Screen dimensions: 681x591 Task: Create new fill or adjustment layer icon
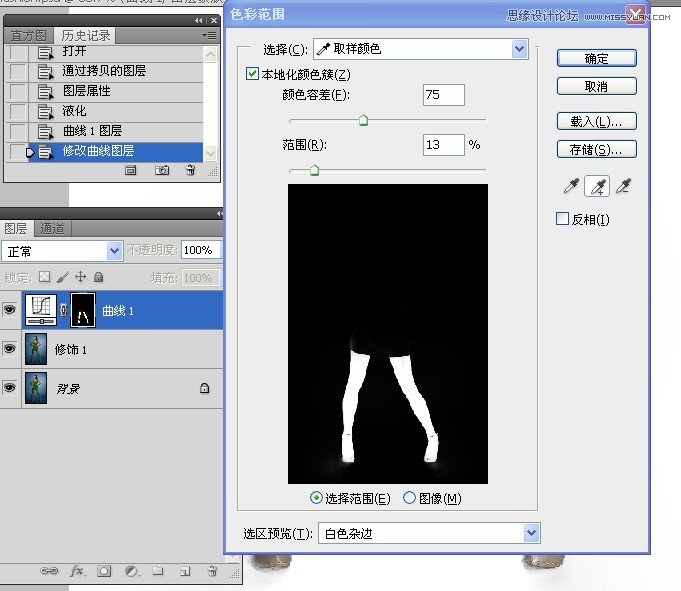click(x=131, y=571)
